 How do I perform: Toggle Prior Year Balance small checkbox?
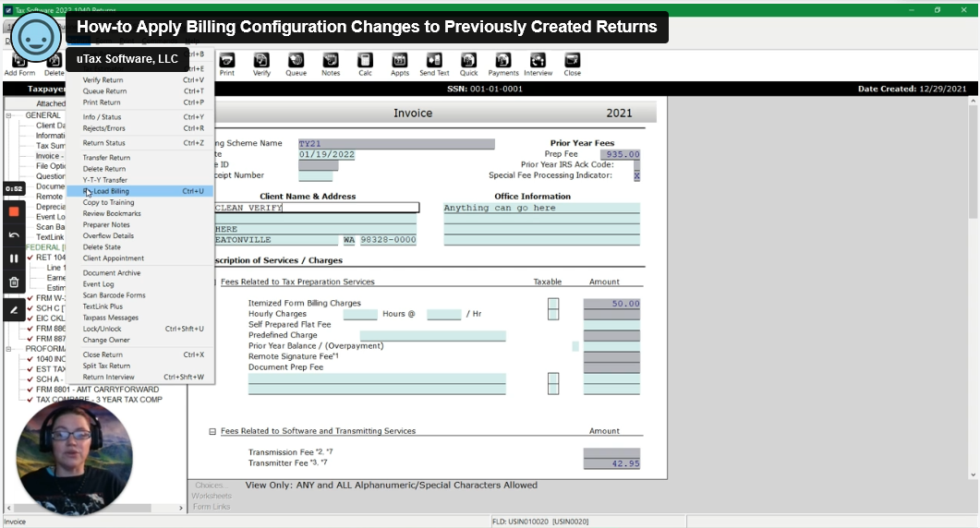pos(575,346)
